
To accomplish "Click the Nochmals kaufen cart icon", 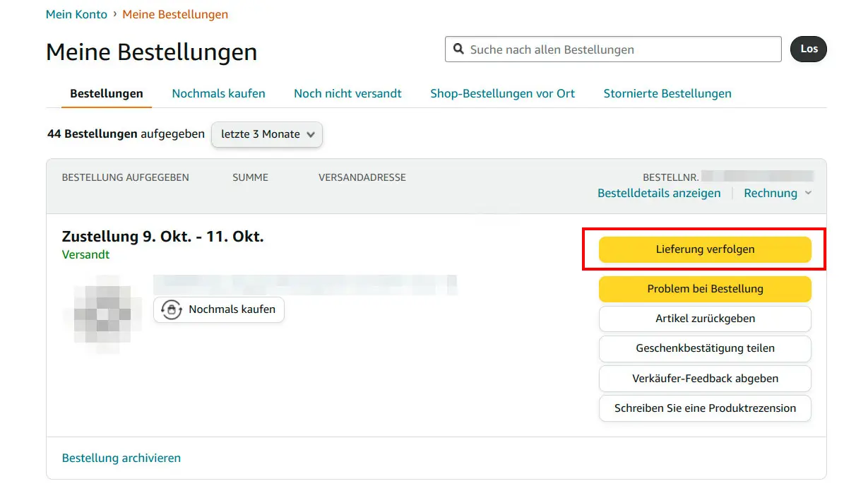I will [171, 309].
